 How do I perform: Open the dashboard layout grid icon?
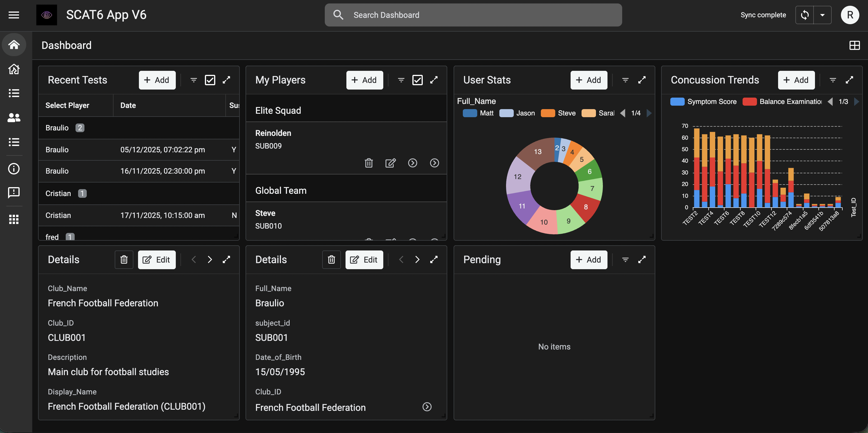(854, 45)
